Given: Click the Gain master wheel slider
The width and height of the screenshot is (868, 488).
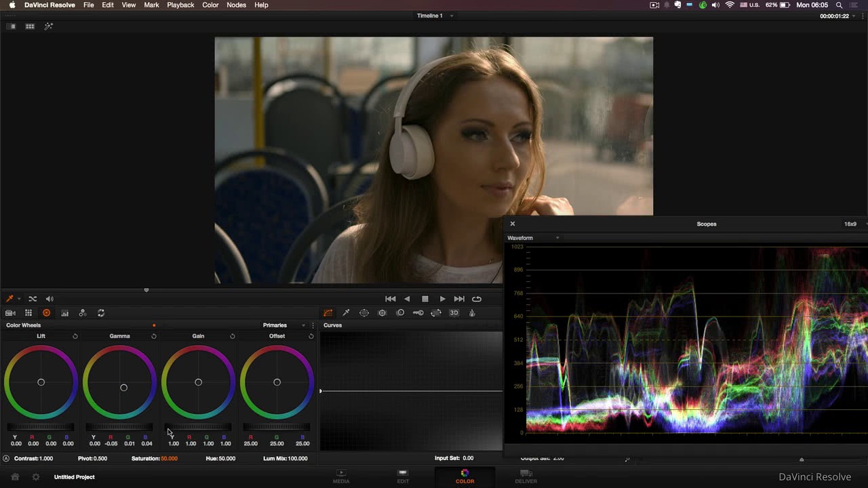Looking at the screenshot, I should tap(198, 427).
